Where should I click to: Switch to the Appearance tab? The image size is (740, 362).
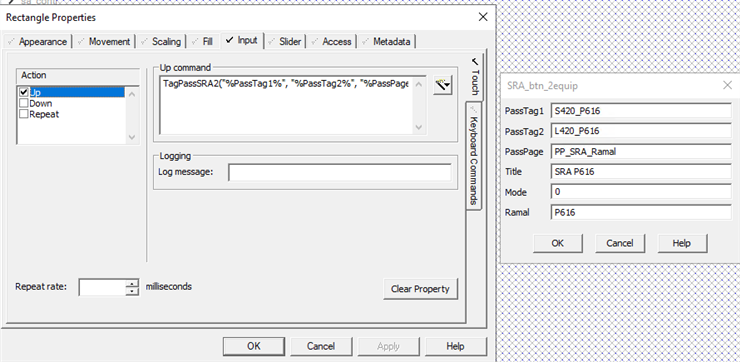click(37, 42)
